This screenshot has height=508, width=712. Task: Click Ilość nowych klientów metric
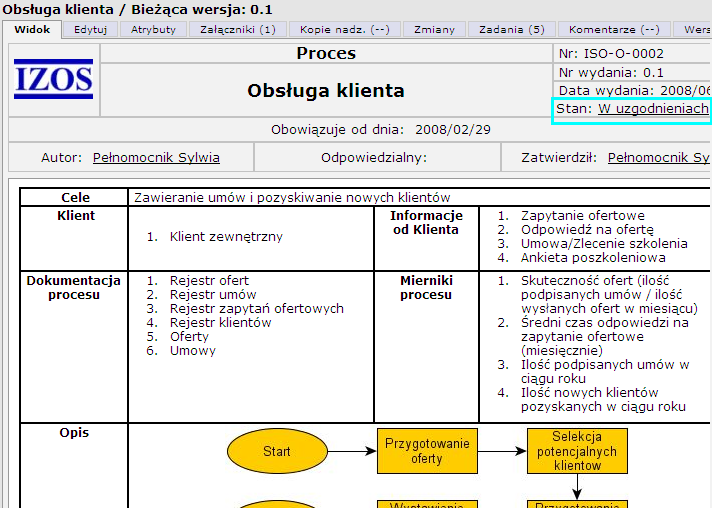click(x=603, y=399)
